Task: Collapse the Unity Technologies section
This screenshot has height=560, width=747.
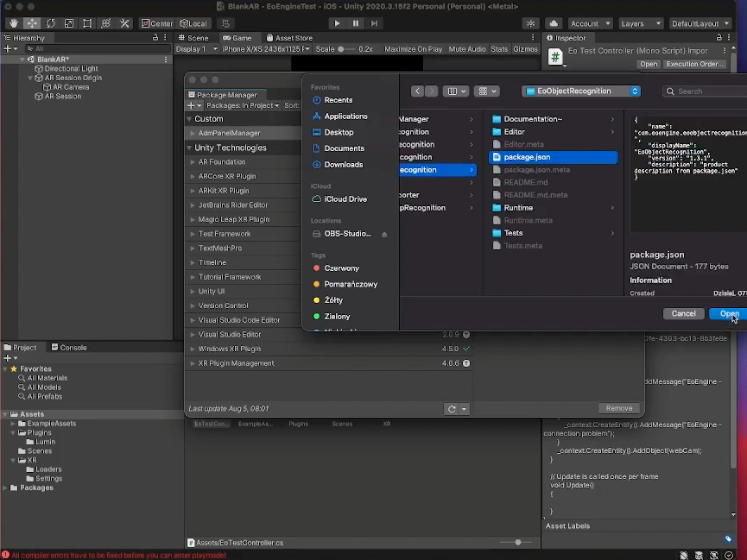Action: click(x=189, y=148)
